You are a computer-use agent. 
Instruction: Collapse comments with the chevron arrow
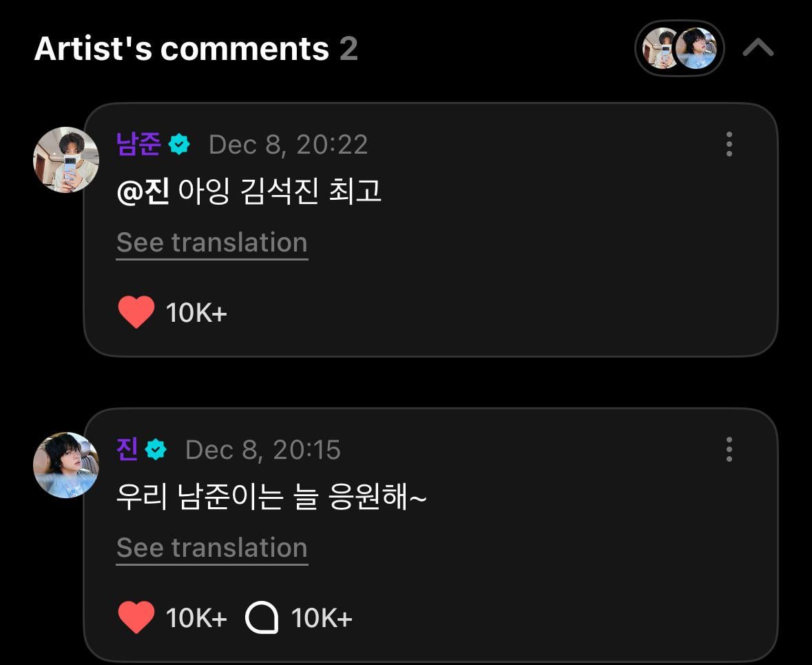coord(758,47)
